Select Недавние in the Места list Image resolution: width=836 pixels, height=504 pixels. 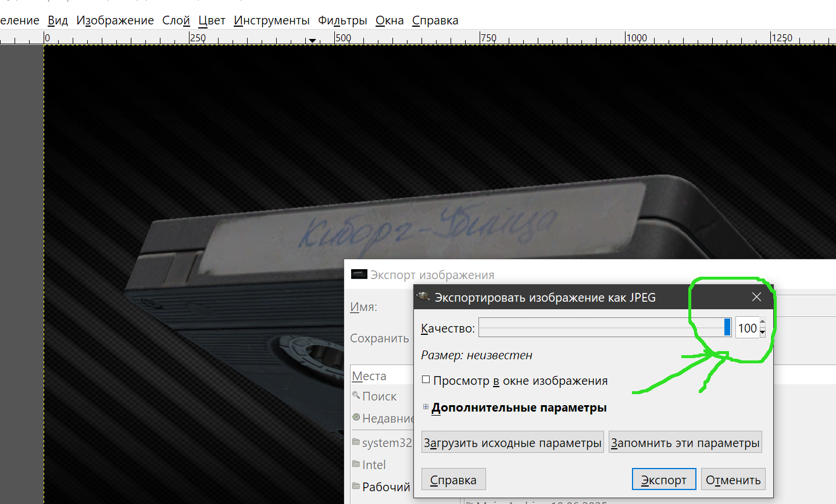click(x=383, y=418)
